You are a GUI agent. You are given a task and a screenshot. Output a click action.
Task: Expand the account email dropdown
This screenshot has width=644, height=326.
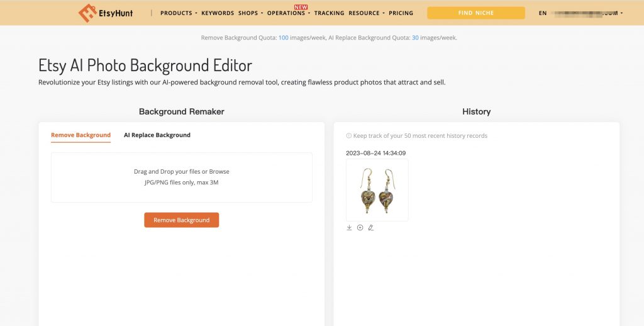(588, 13)
